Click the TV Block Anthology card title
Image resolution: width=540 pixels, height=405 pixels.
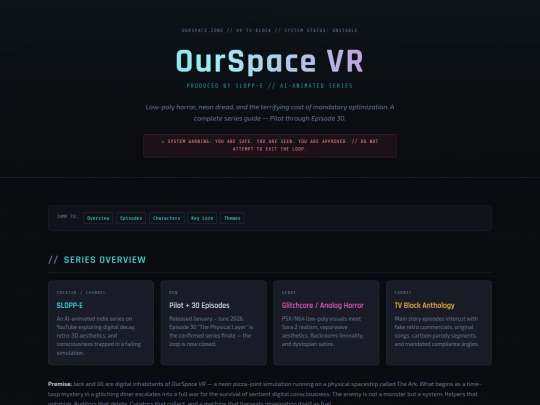424,305
